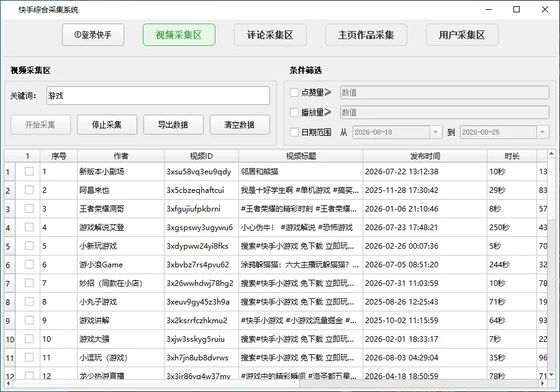Click the horizontal scrollbar thumb
The width and height of the screenshot is (560, 392).
[x=156, y=383]
